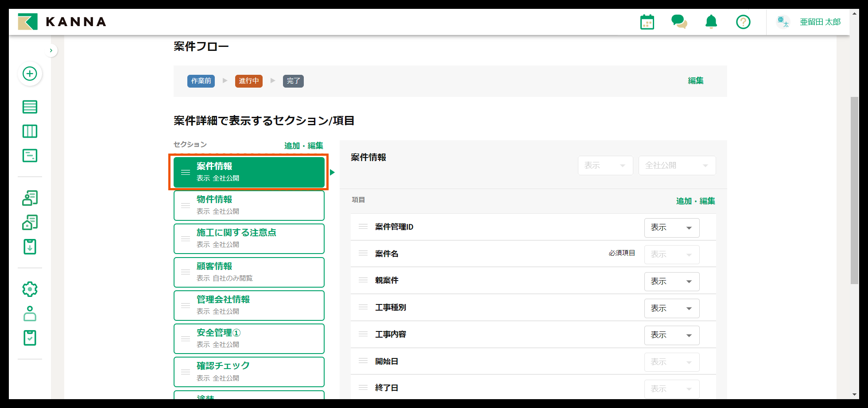
Task: Open the property information icon in the sidebar
Action: 30,222
